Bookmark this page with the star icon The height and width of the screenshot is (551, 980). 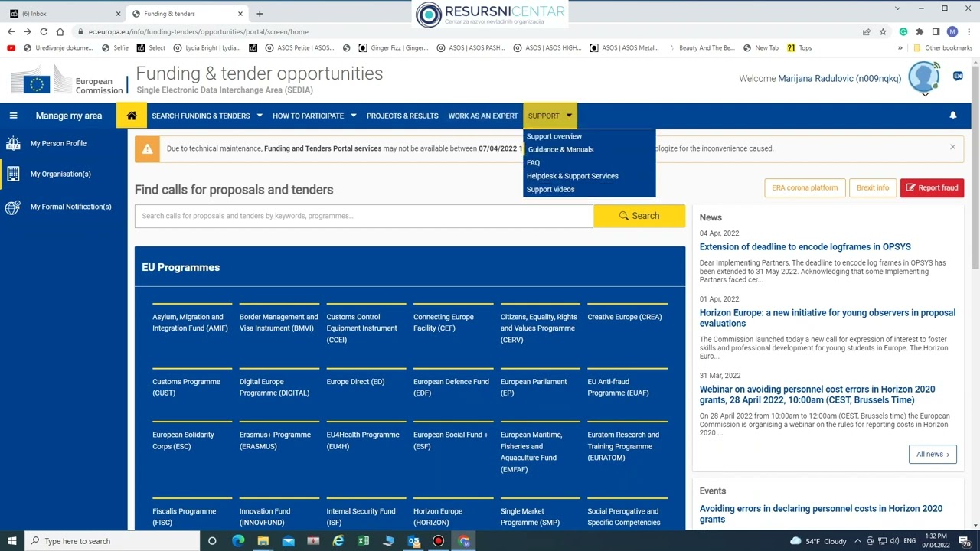coord(883,31)
